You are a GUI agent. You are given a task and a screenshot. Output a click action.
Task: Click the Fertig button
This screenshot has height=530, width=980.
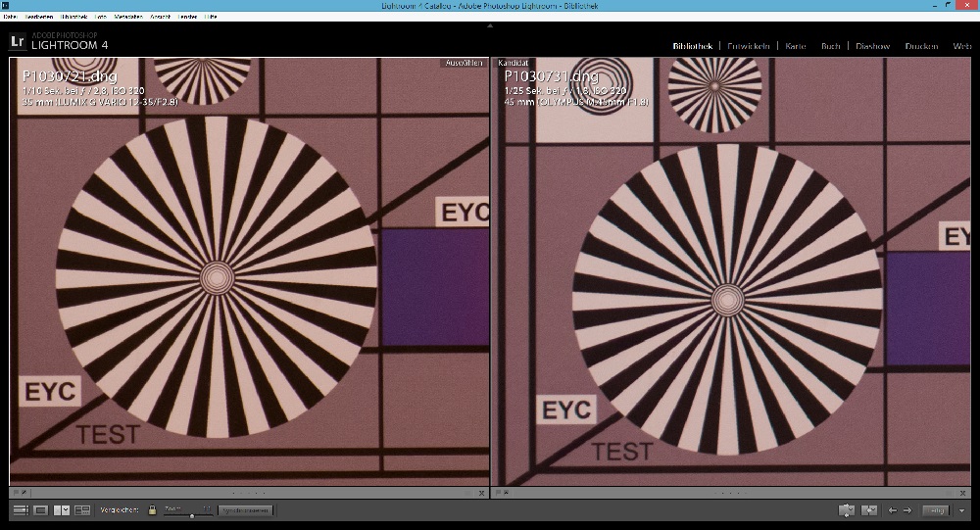(x=936, y=510)
